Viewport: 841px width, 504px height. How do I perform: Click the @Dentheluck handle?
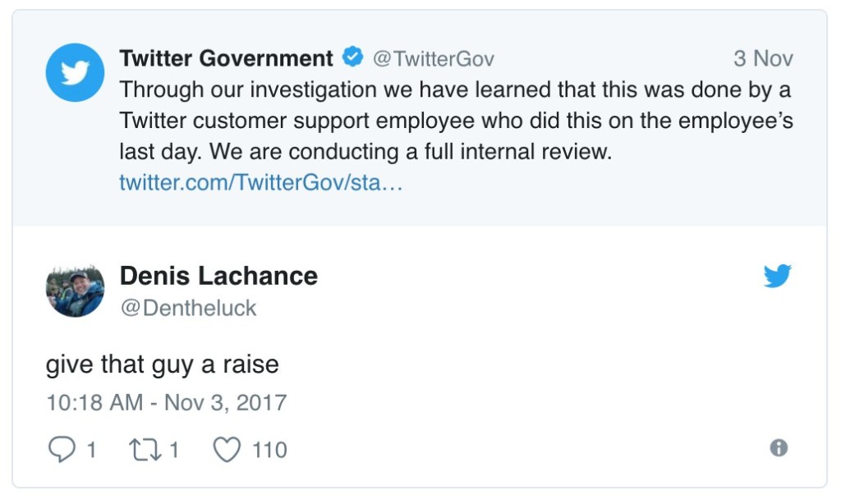coord(188,308)
